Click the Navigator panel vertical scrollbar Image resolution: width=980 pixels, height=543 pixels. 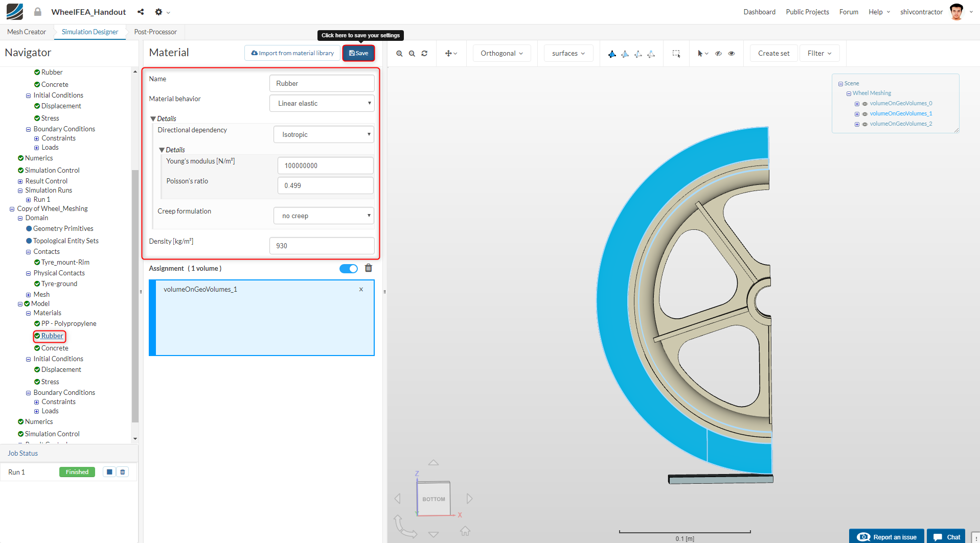click(135, 296)
